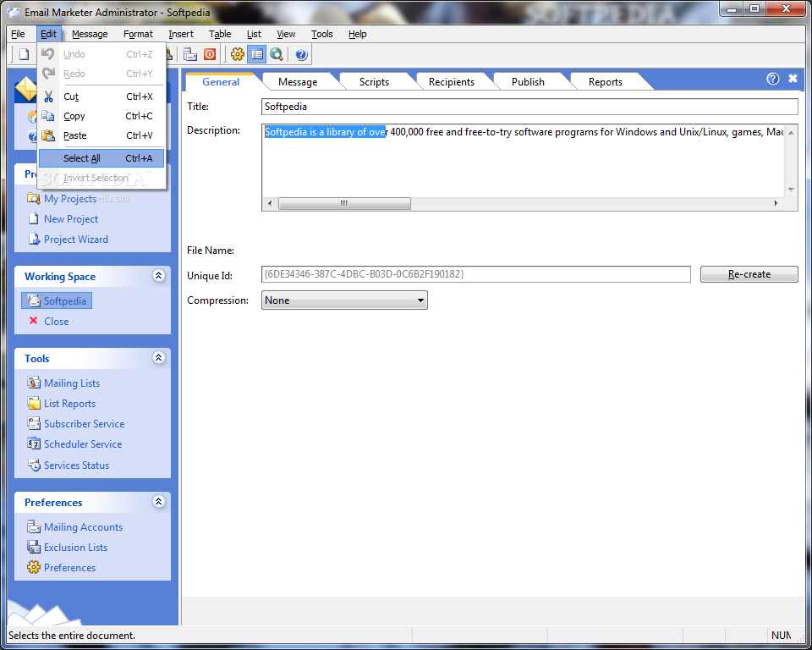Click the Exclusion Lists icon

[34, 547]
